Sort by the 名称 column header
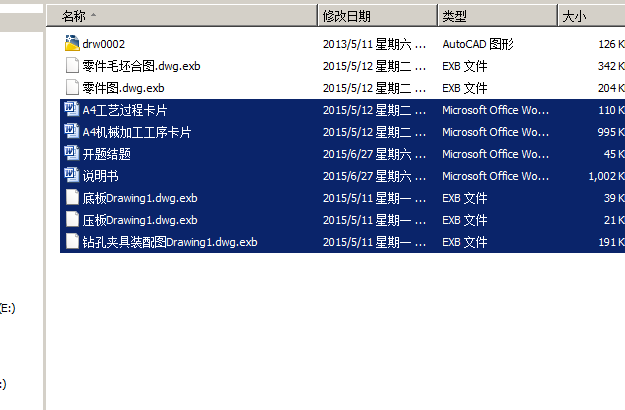The height and width of the screenshot is (410, 625). point(182,16)
